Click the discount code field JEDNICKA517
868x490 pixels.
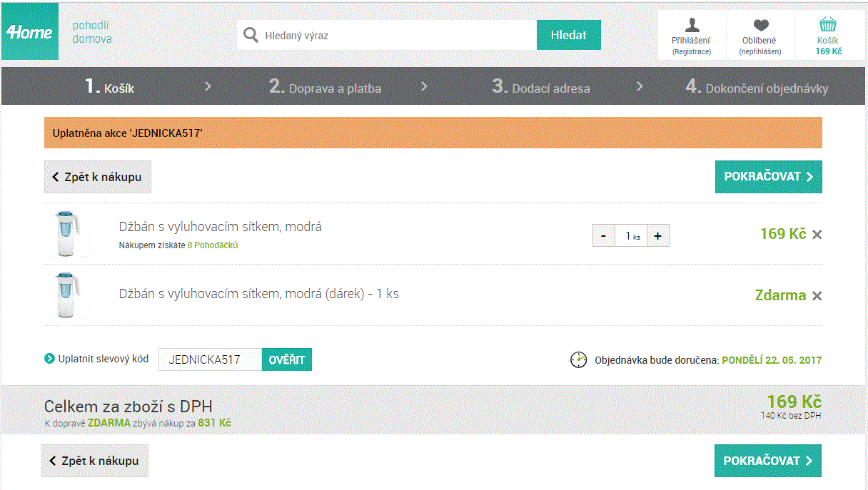tap(210, 359)
